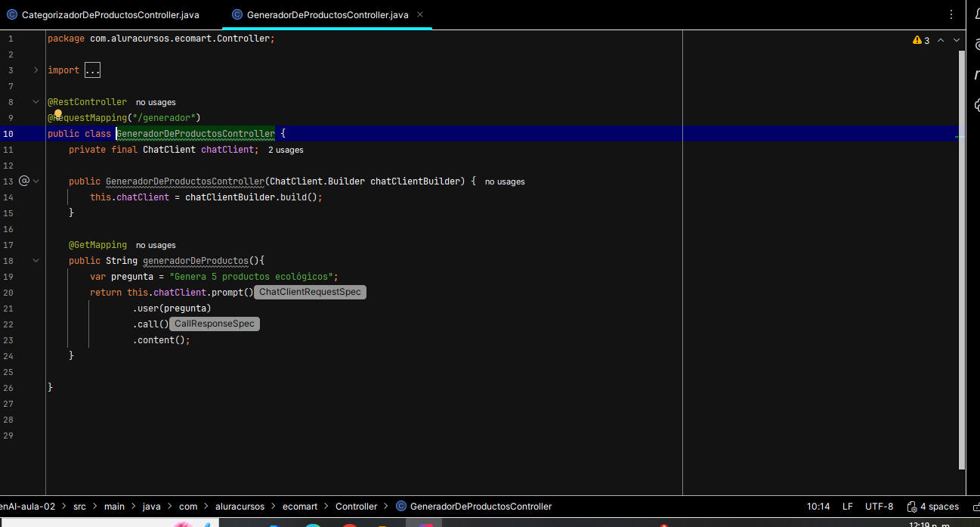
Task: Open the 'Controller' breadcrumb
Action: (356, 507)
